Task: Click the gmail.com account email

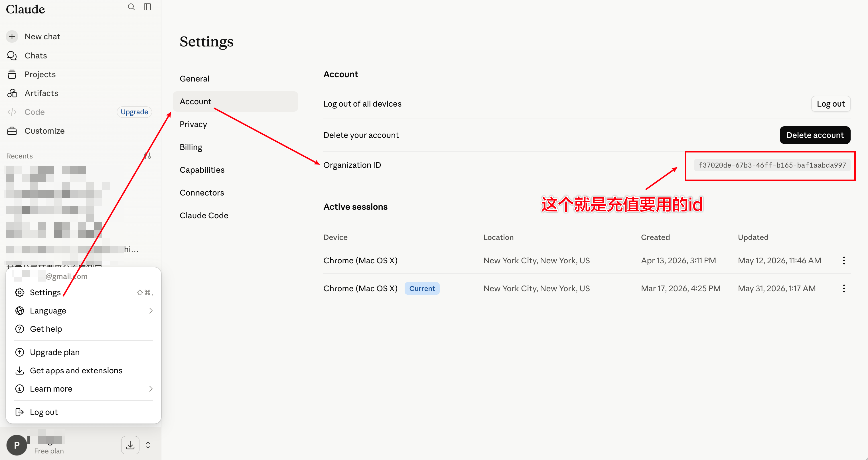Action: click(x=66, y=276)
